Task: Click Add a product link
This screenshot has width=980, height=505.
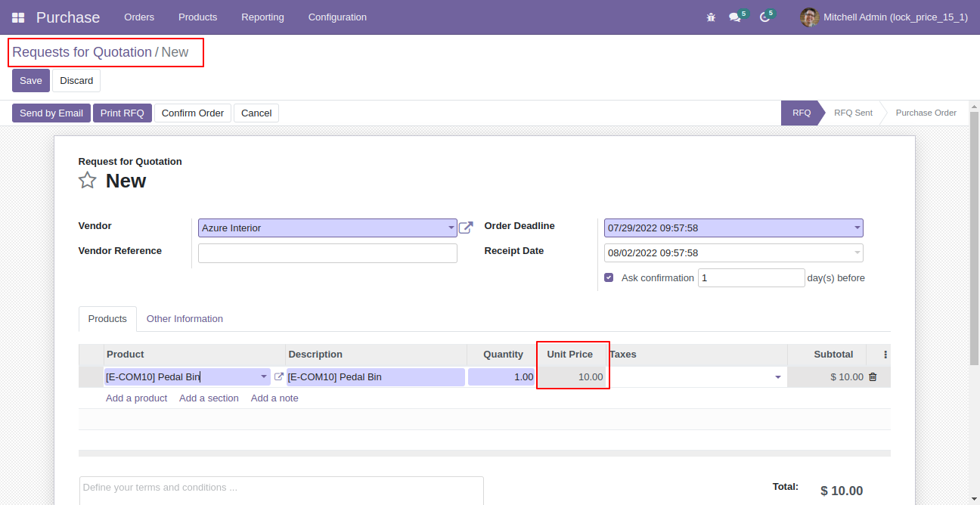Action: pyautogui.click(x=136, y=398)
